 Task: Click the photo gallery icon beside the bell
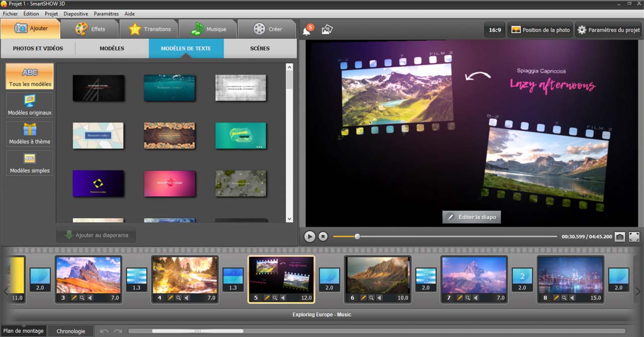tap(327, 30)
